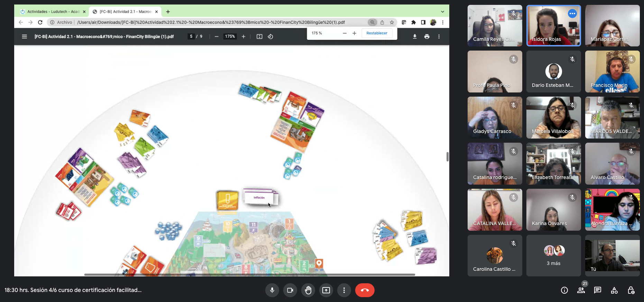This screenshot has height=302, width=644.
Task: Select your own Tú video tile
Action: pyautogui.click(x=613, y=256)
